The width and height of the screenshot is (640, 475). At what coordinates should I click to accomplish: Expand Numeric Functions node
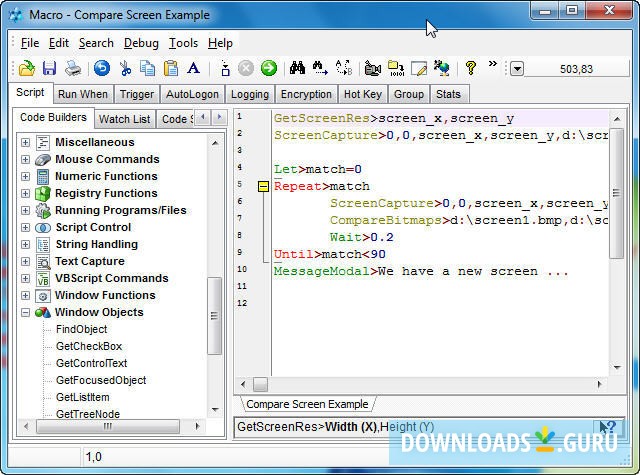click(x=25, y=176)
